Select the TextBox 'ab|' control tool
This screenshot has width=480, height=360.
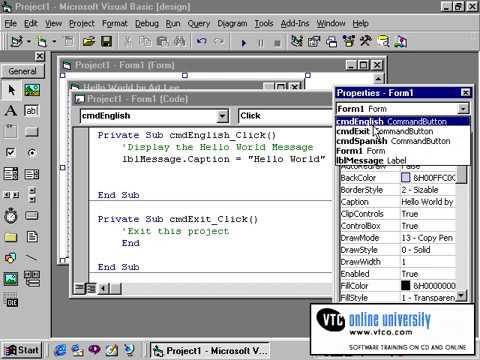32,111
